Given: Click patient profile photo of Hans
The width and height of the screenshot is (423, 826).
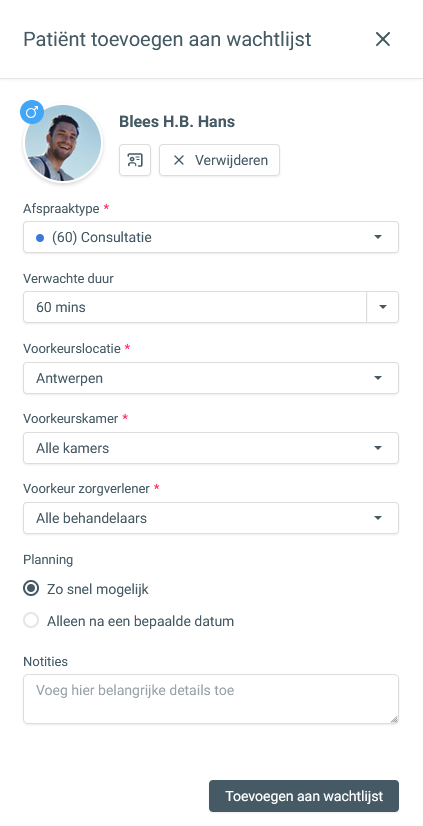Looking at the screenshot, I should [63, 143].
